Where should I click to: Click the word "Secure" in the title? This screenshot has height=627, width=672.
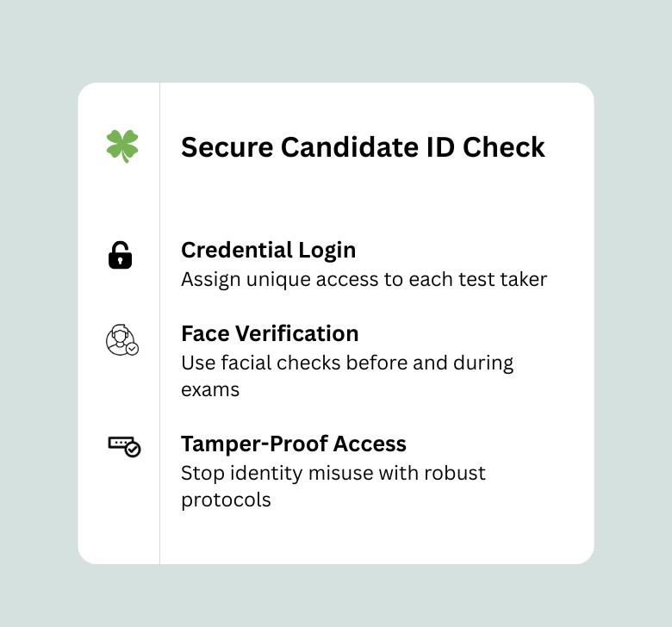(x=225, y=147)
